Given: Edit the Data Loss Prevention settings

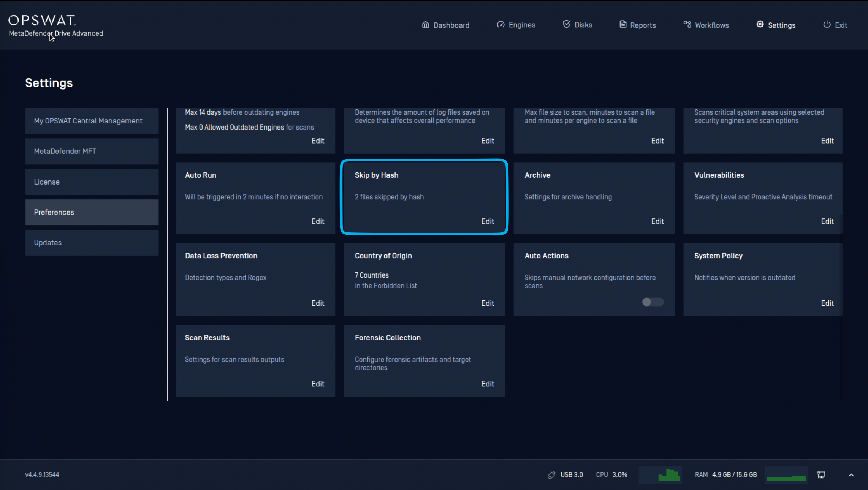Looking at the screenshot, I should [x=318, y=303].
